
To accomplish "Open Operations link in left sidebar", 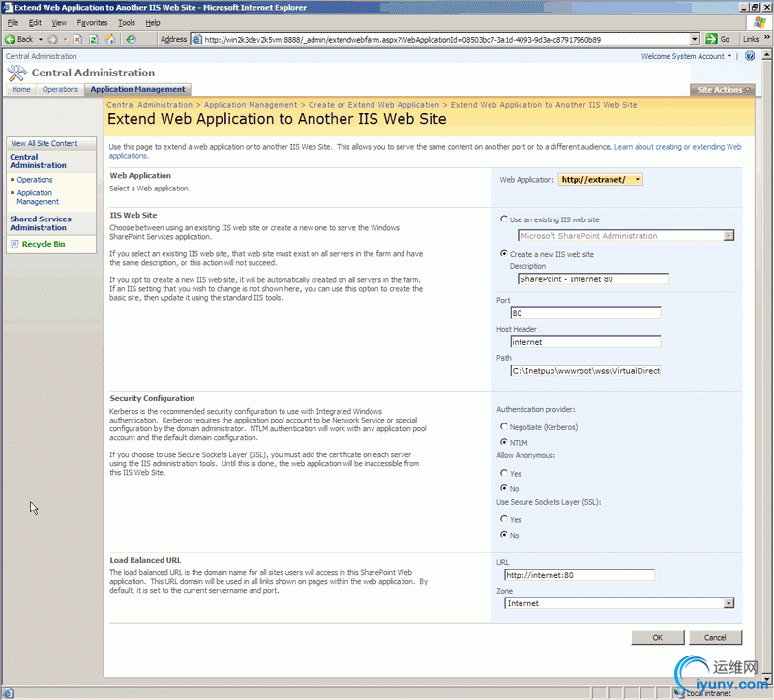I will coord(35,180).
